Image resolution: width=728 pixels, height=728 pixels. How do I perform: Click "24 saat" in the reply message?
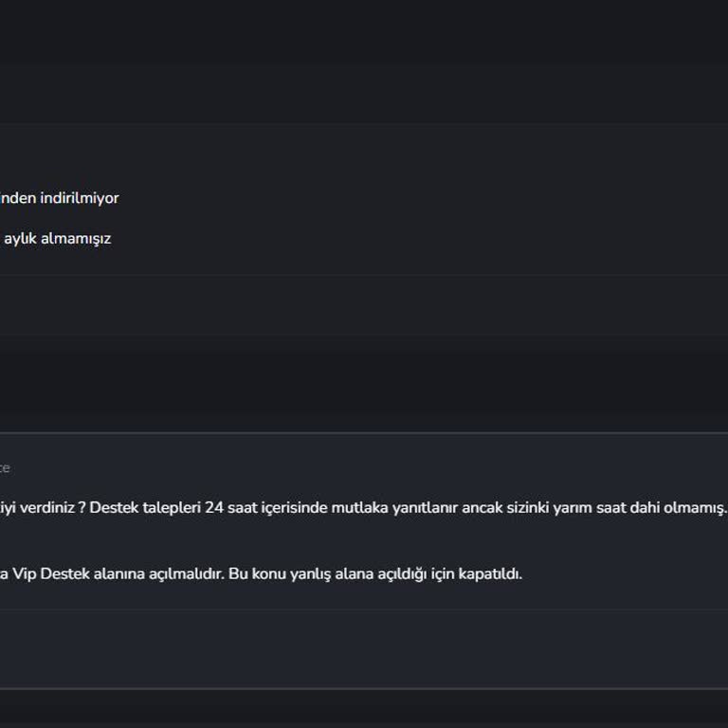coord(227,507)
